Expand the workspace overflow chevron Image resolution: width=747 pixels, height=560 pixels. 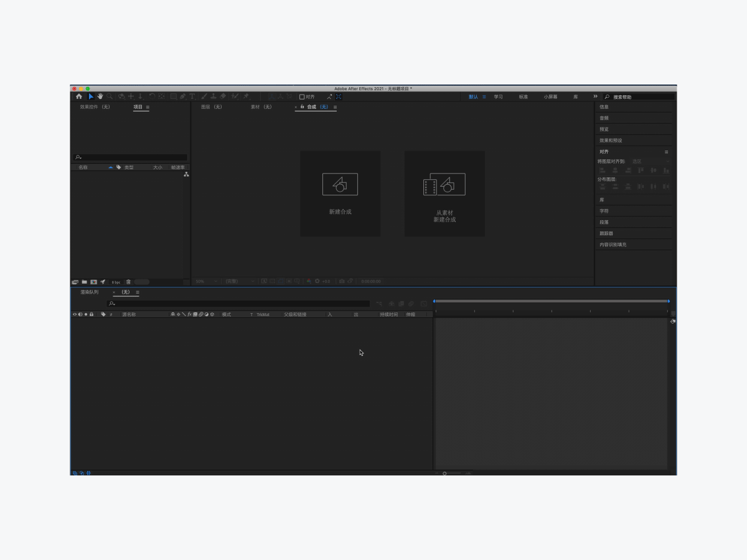pyautogui.click(x=595, y=96)
